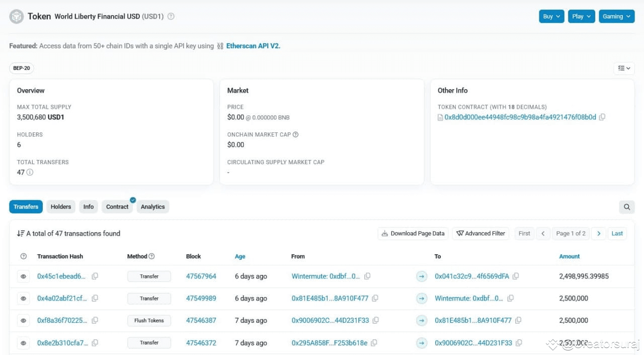Screen dimensions: 644x355
Task: Click the Flush Tokens method label
Action: [x=149, y=320]
